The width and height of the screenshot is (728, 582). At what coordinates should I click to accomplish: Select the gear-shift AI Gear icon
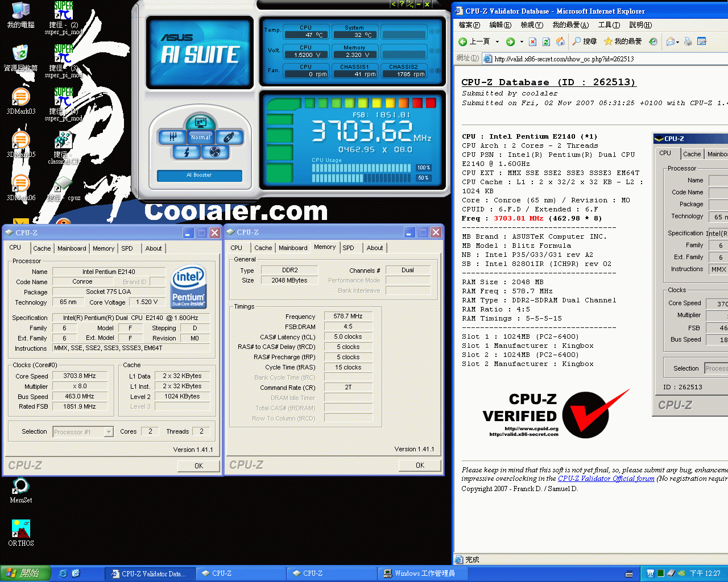click(x=172, y=137)
